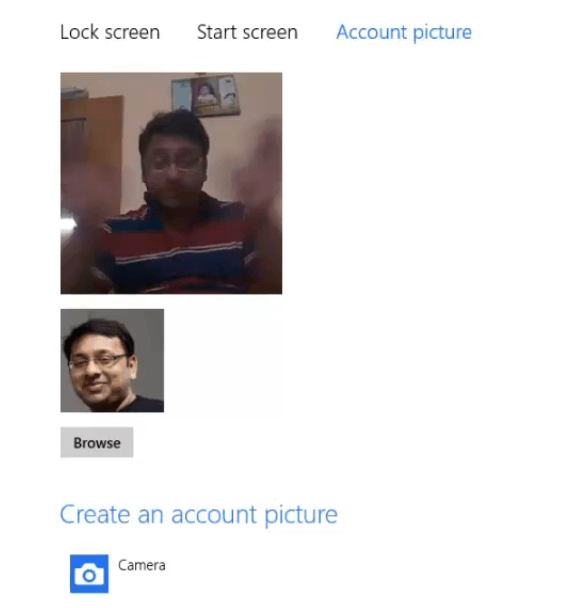Click the blue camera tile
The image size is (585, 608).
pyautogui.click(x=89, y=573)
